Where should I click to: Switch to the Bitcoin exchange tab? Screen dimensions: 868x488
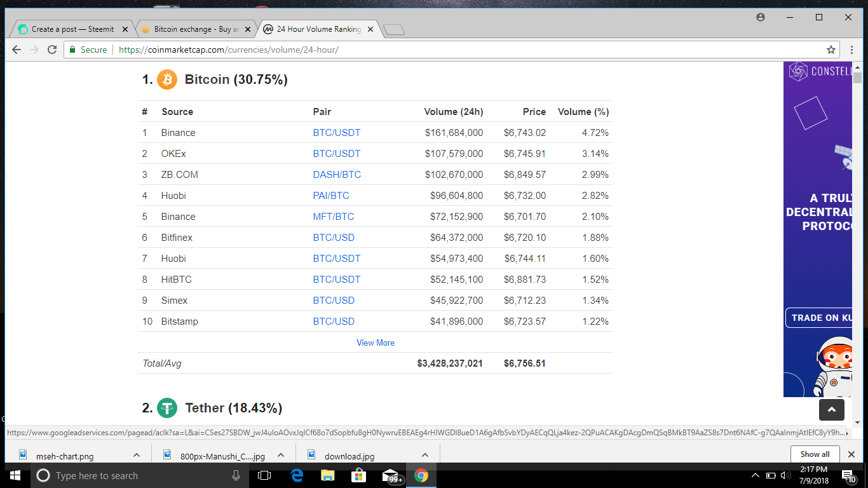click(x=196, y=29)
